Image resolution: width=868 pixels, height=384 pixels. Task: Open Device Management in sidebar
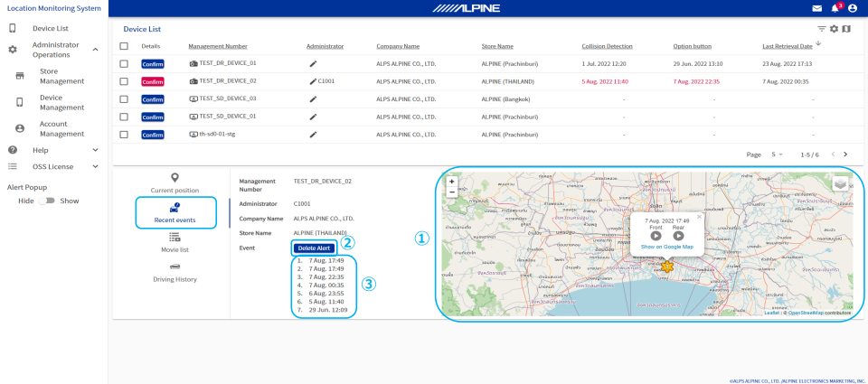(x=61, y=102)
